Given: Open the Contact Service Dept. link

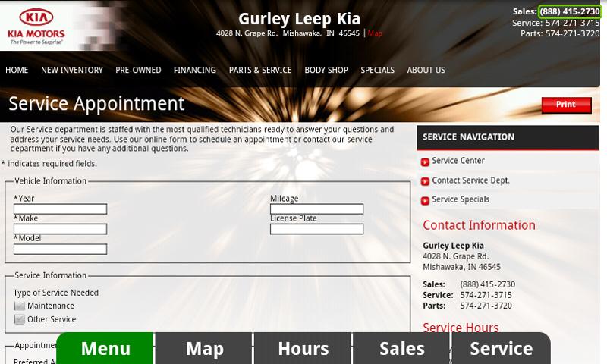Looking at the screenshot, I should (470, 180).
